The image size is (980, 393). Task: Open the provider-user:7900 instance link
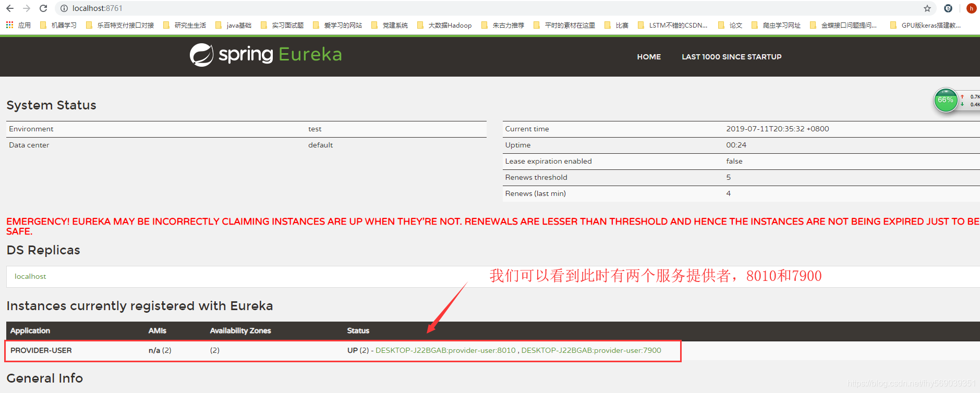591,350
